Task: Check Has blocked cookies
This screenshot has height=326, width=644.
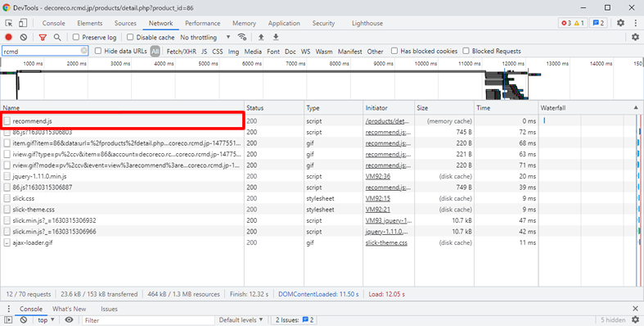Action: 394,51
